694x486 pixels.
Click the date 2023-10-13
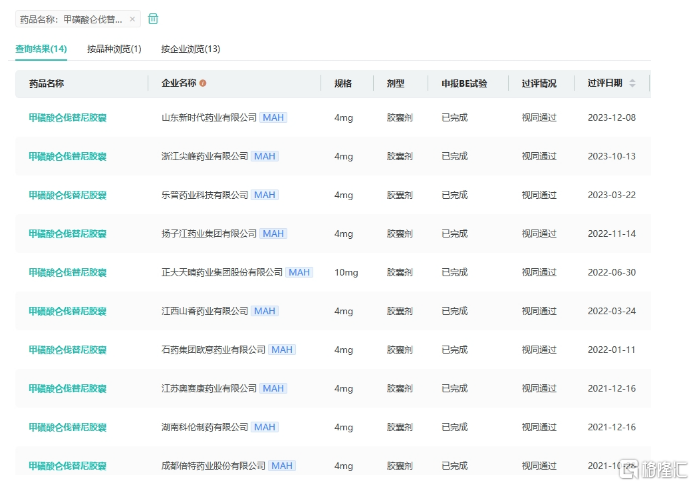612,156
